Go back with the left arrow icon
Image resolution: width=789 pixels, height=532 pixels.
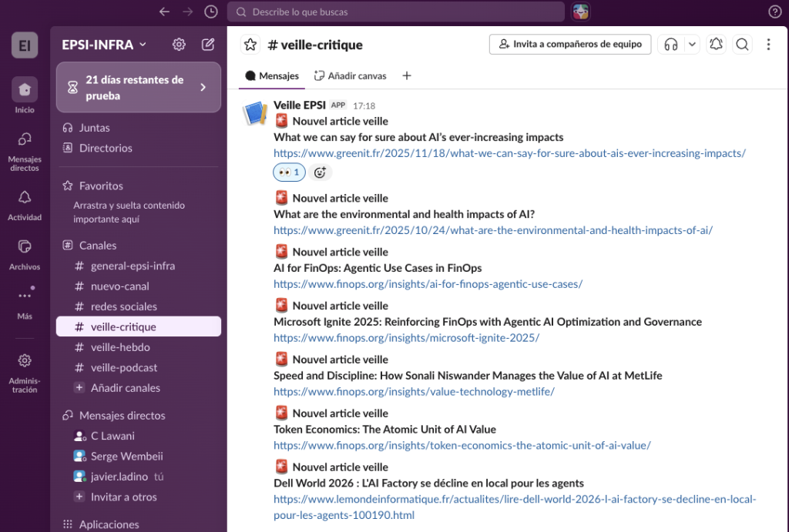164,12
